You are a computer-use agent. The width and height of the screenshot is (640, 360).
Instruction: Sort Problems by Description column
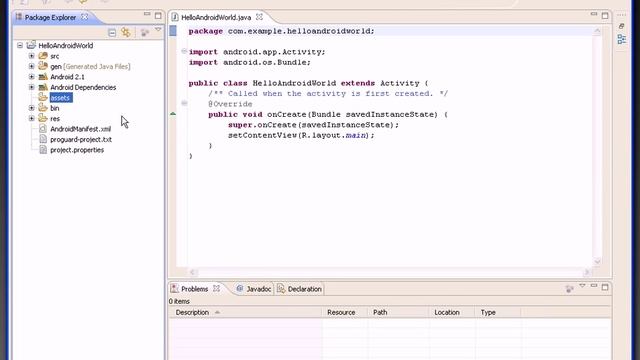pyautogui.click(x=245, y=312)
